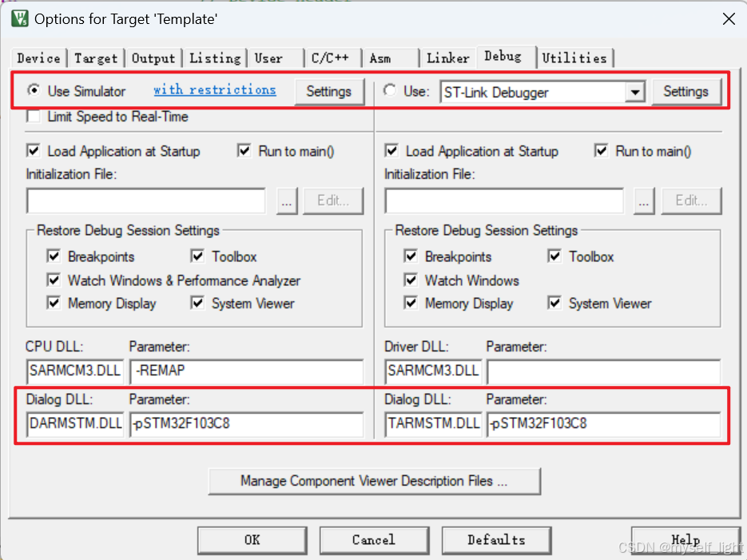Close the Options for Target dialog
Viewport: 747px width, 560px height.
729,19
